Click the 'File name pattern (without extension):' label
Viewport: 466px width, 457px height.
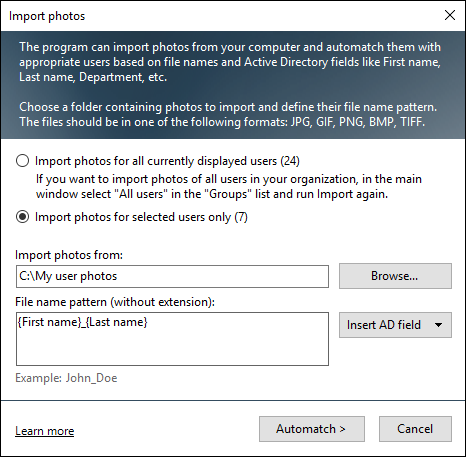point(115,302)
